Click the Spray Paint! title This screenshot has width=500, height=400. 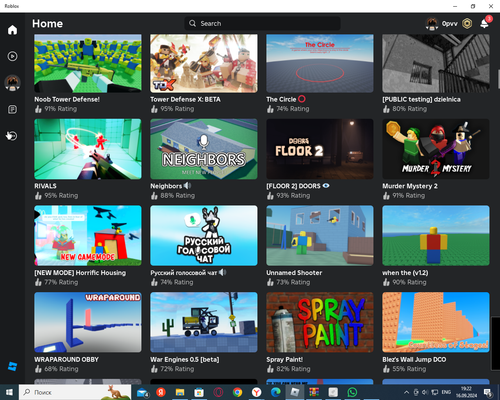coord(285,359)
